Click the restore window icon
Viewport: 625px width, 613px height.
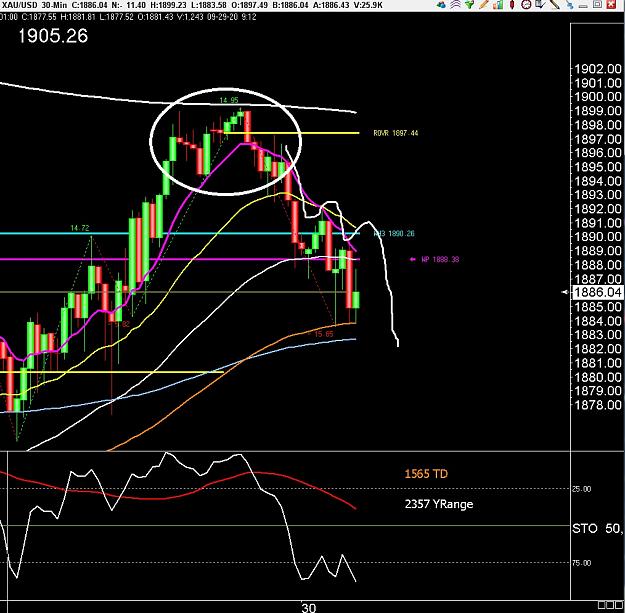[597, 4]
